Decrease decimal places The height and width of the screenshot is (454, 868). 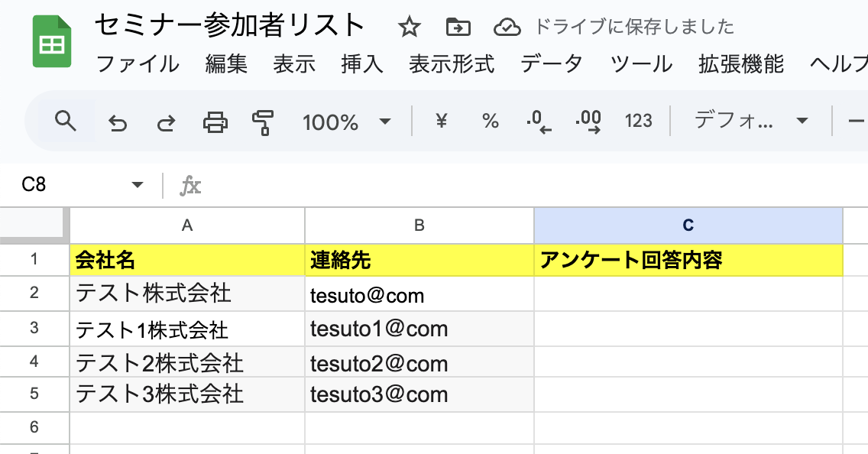539,122
